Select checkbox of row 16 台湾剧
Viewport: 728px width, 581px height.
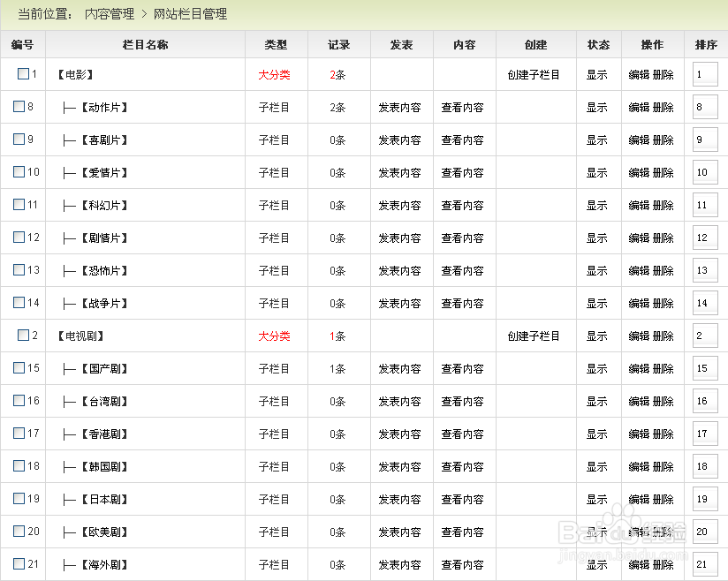pyautogui.click(x=19, y=401)
